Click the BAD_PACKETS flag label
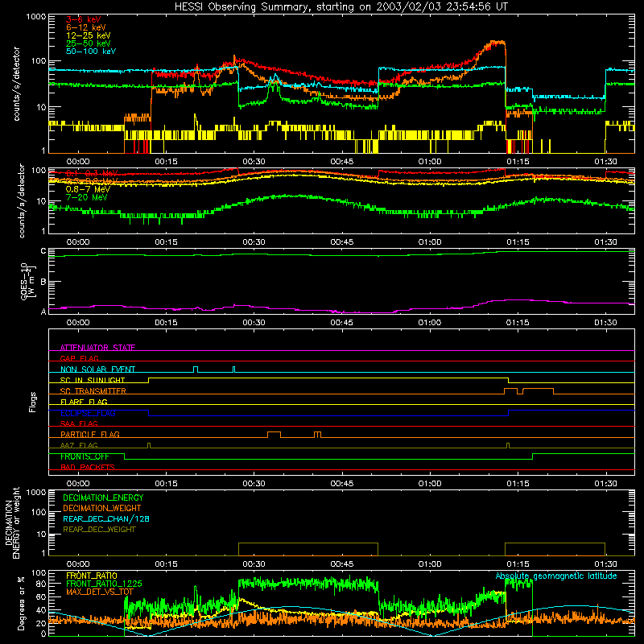The width and height of the screenshot is (644, 644). coord(88,467)
